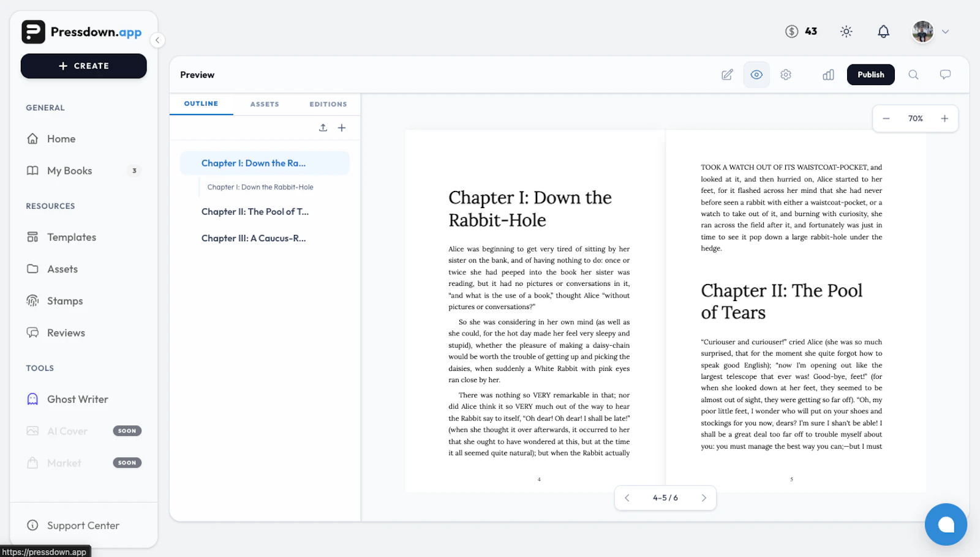Click the Assets folder icon
The width and height of the screenshot is (980, 557).
[32, 269]
